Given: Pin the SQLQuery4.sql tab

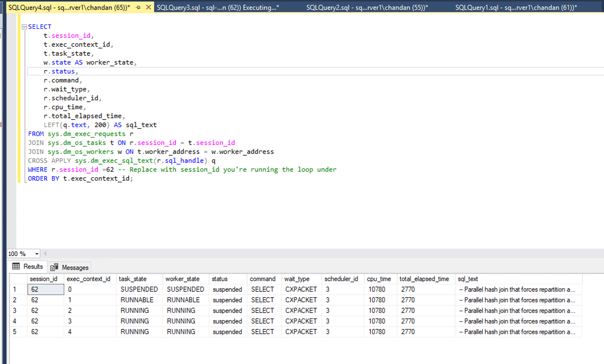Looking at the screenshot, I should 138,8.
